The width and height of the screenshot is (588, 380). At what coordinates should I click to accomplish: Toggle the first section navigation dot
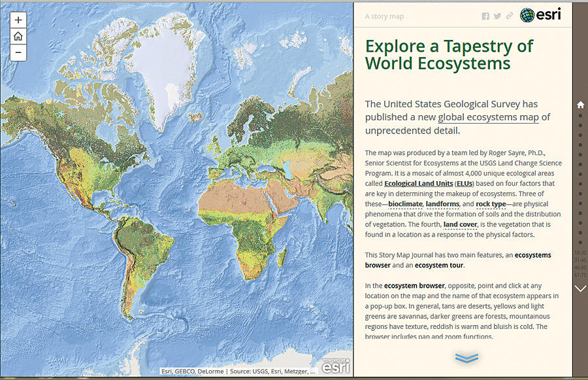[x=581, y=115]
